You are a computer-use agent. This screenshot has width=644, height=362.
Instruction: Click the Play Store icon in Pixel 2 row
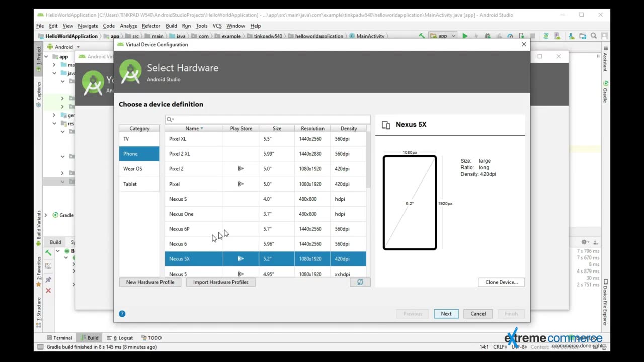(240, 169)
